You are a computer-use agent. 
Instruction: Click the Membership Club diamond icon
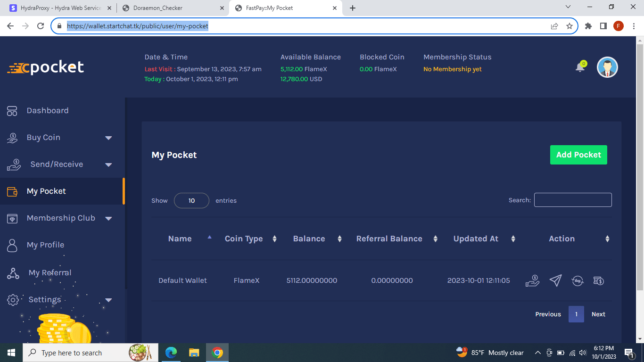[x=12, y=218]
